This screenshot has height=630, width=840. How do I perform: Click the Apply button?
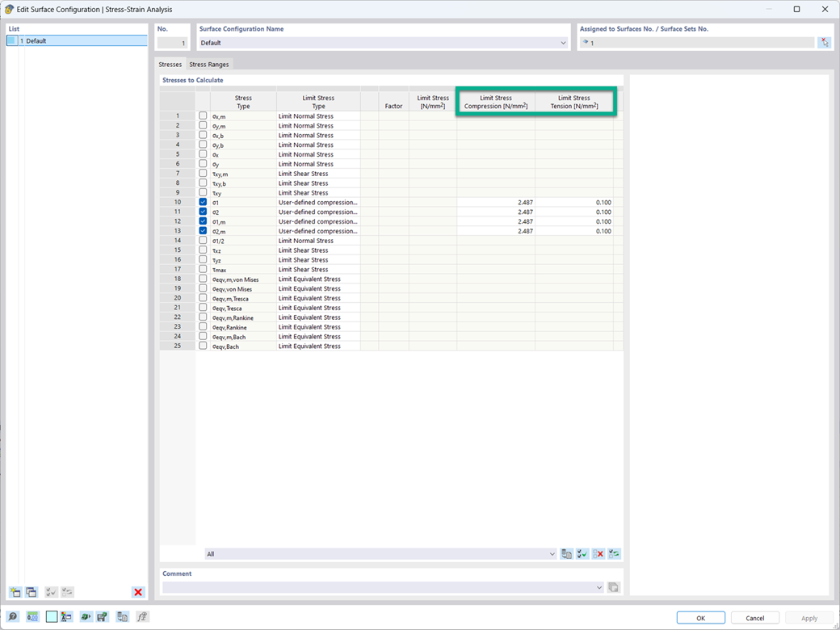point(809,618)
